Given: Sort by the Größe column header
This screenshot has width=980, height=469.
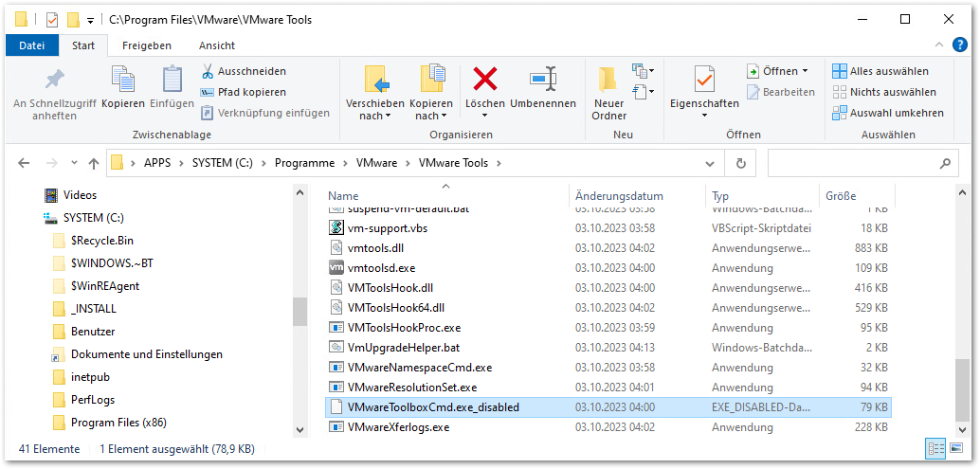Looking at the screenshot, I should 842,196.
